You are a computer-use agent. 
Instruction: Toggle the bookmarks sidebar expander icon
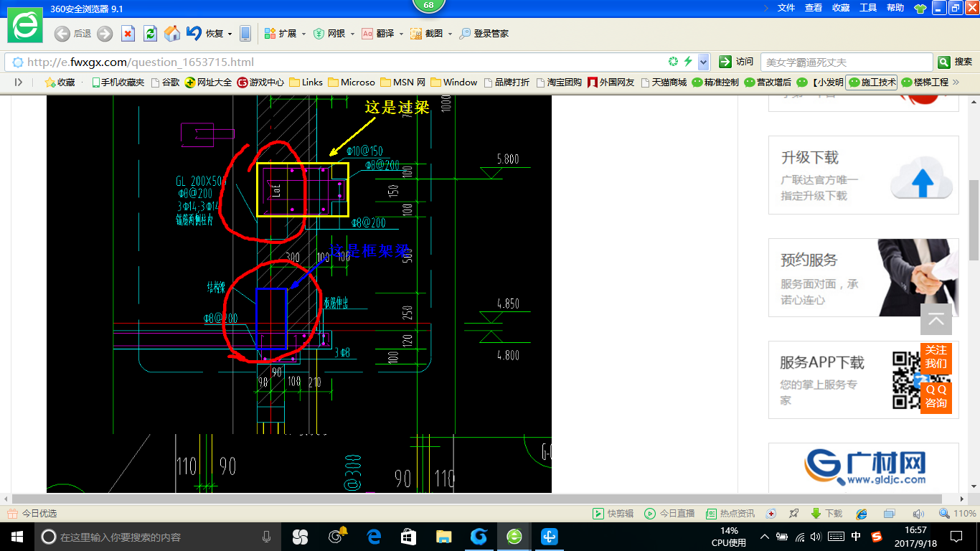pos(19,83)
